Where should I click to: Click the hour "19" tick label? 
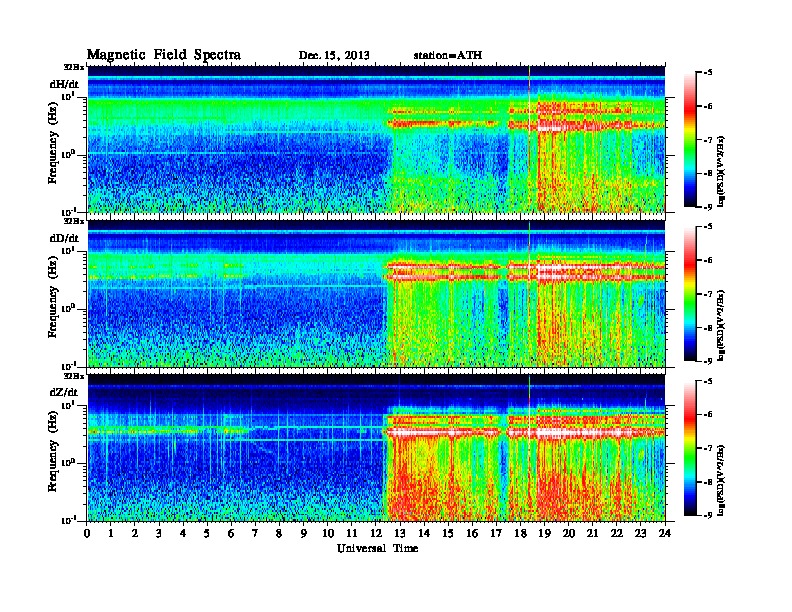point(544,533)
